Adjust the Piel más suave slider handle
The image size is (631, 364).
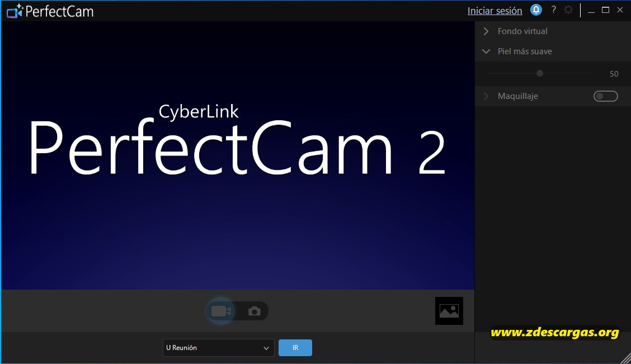point(540,74)
